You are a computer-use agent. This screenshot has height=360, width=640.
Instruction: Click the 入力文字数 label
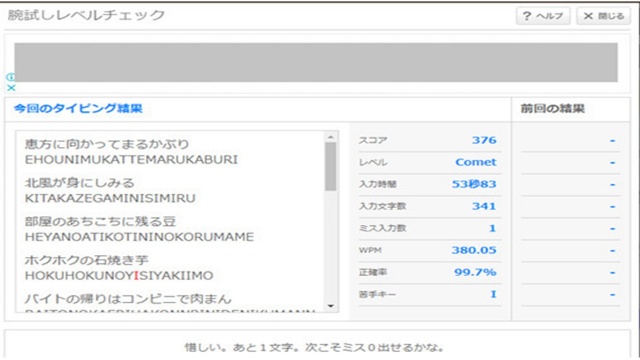[x=382, y=207]
